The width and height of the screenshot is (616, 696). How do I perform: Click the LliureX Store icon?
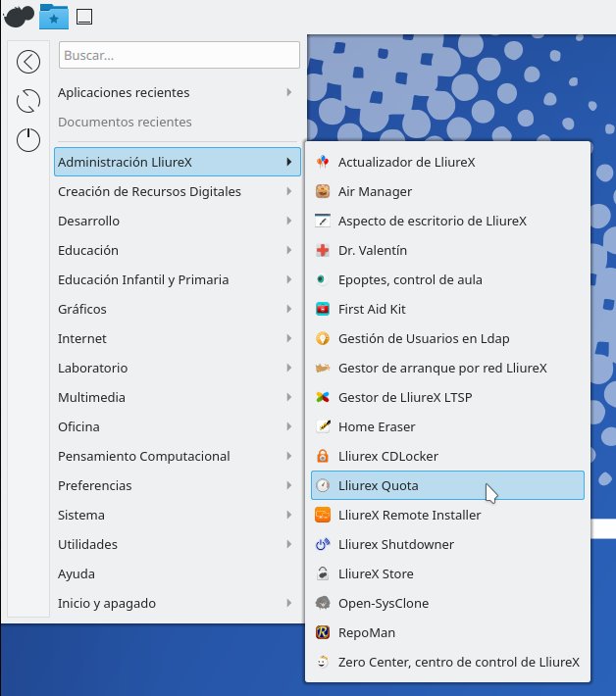(323, 573)
